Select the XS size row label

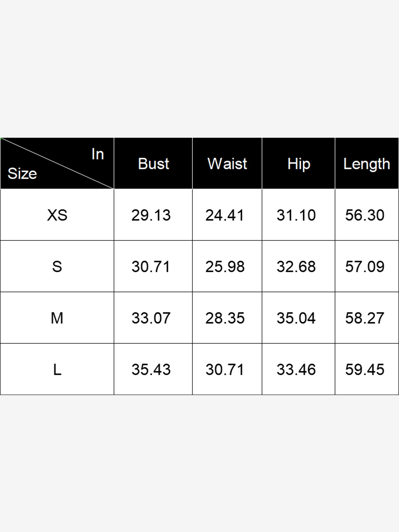pyautogui.click(x=57, y=215)
